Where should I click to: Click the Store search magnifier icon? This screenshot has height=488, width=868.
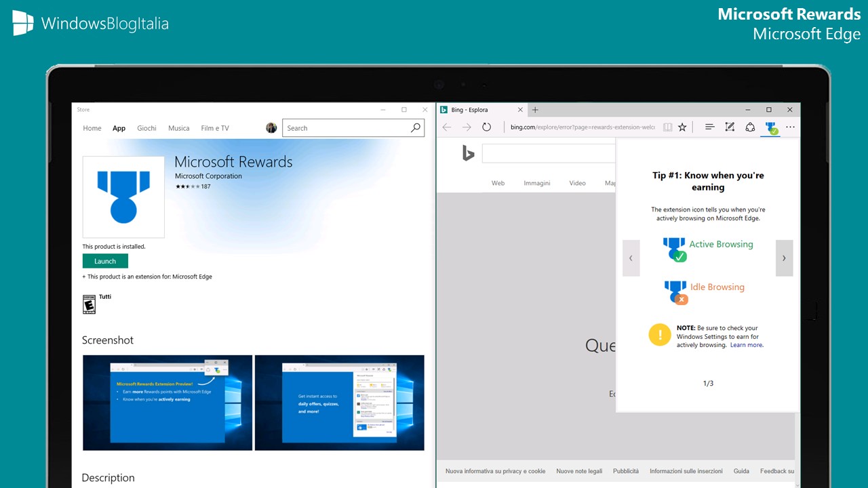(x=416, y=128)
